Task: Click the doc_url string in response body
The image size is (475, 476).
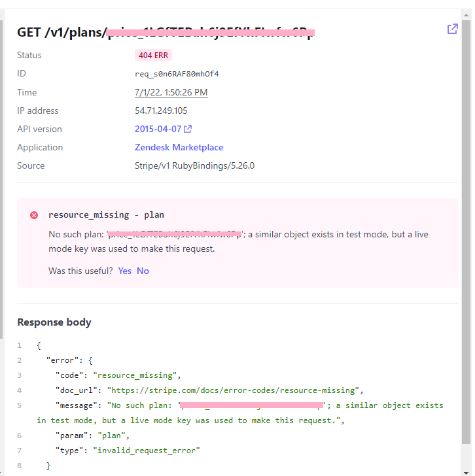Action: coord(234,390)
